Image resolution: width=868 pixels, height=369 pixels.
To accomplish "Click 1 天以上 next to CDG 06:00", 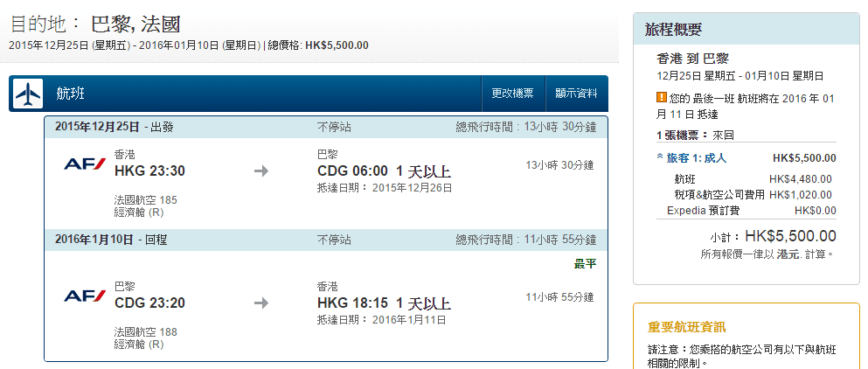I will click(x=423, y=171).
